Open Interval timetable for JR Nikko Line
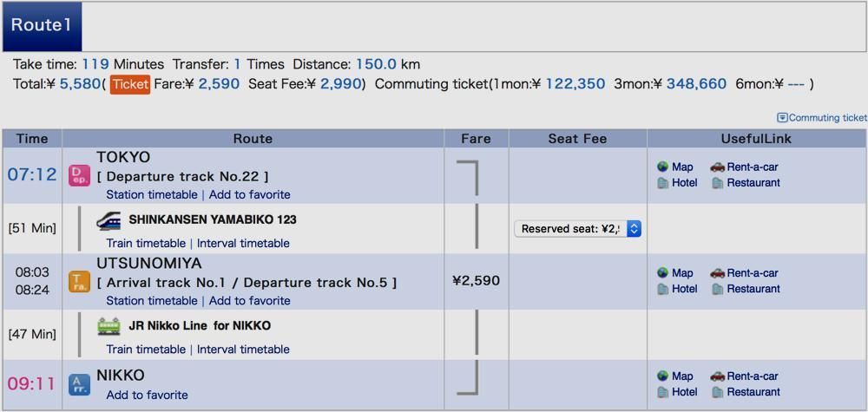Image resolution: width=868 pixels, height=412 pixels. coord(243,350)
